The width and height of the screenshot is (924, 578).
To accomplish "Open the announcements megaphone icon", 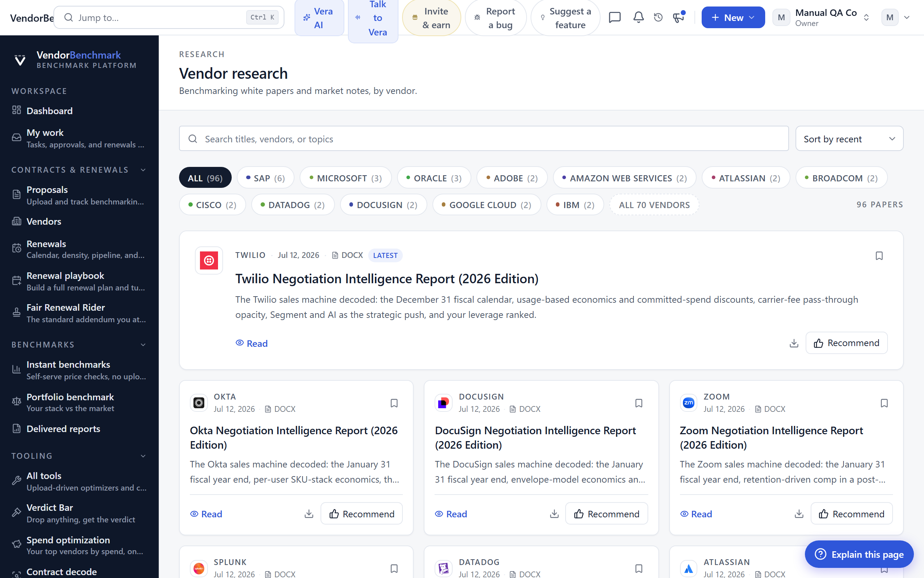I will click(x=679, y=18).
